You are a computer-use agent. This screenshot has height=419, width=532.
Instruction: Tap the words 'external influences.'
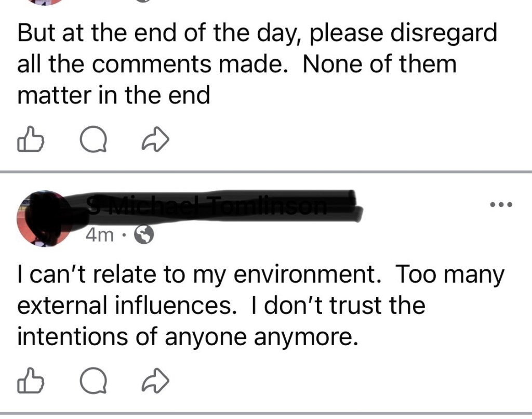point(124,306)
